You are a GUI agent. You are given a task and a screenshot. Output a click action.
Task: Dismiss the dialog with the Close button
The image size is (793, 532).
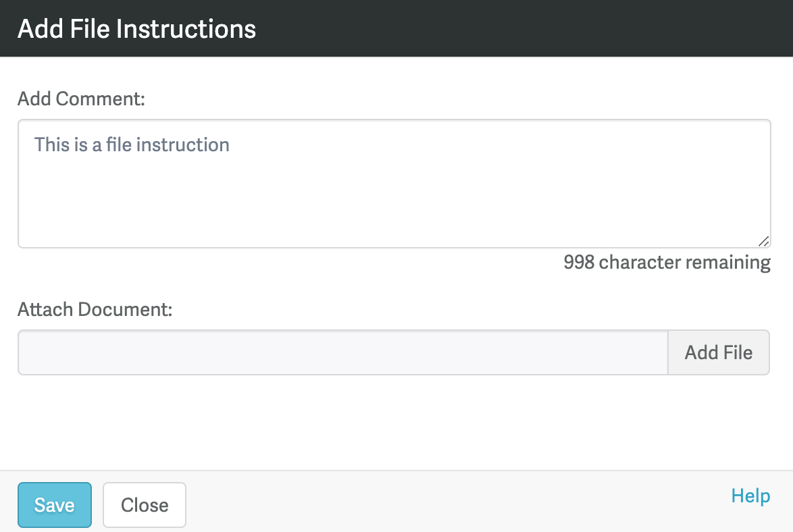click(144, 505)
